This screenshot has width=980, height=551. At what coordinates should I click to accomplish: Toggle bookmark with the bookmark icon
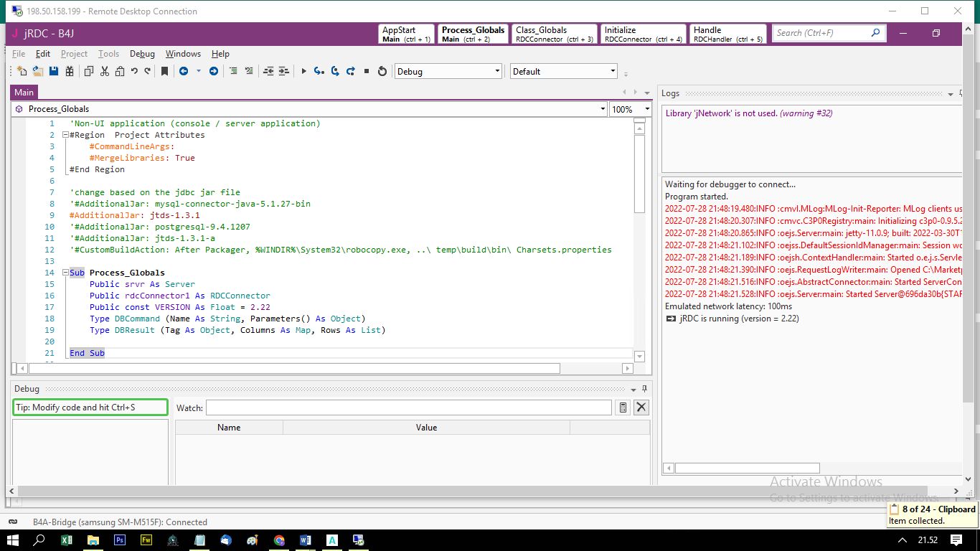pyautogui.click(x=164, y=71)
